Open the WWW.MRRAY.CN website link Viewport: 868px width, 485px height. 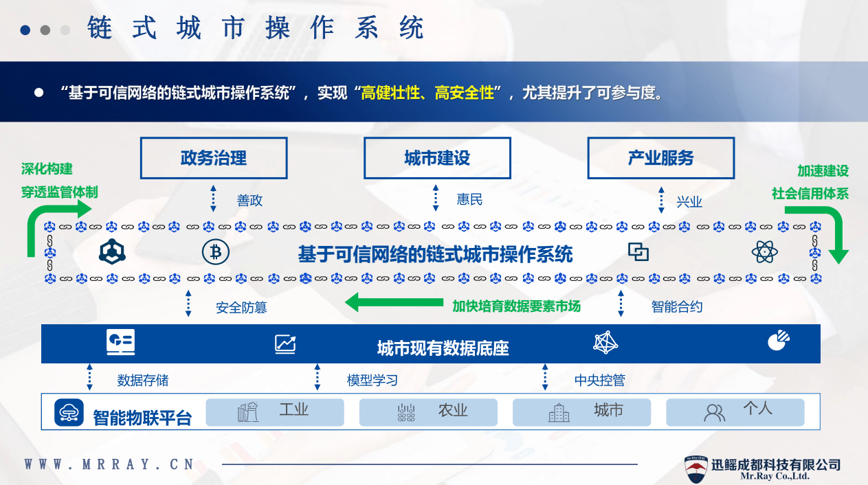[x=110, y=464]
